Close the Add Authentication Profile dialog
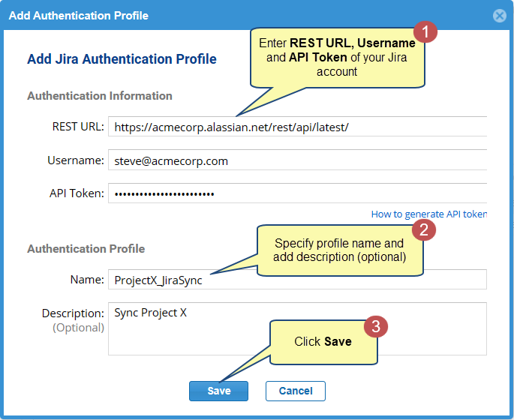514x420 pixels. pyautogui.click(x=499, y=16)
